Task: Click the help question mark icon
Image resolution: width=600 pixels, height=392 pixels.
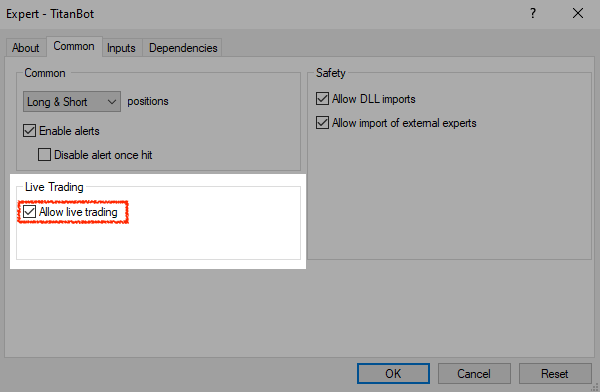Action: [x=533, y=14]
